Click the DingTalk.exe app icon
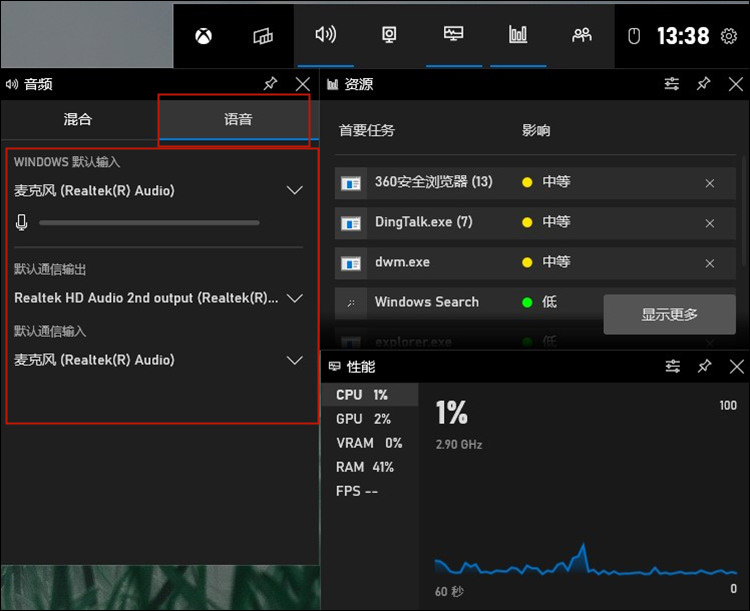This screenshot has width=750, height=611. coord(351,223)
